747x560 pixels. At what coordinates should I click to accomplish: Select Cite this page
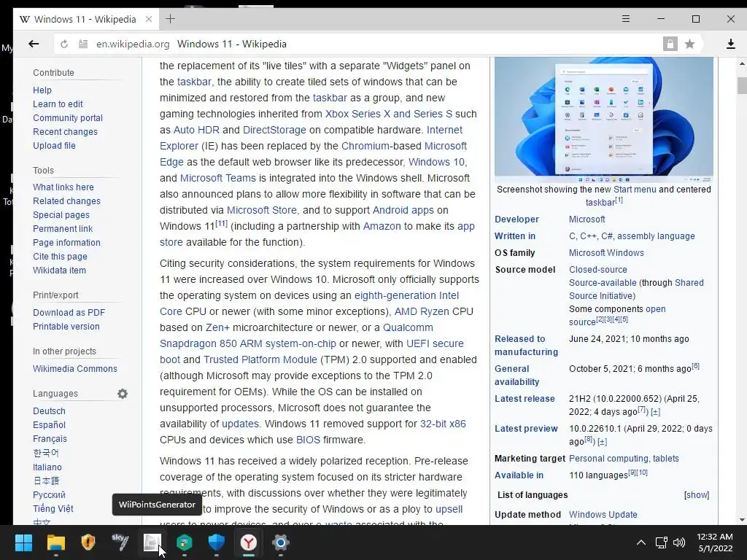pos(60,256)
